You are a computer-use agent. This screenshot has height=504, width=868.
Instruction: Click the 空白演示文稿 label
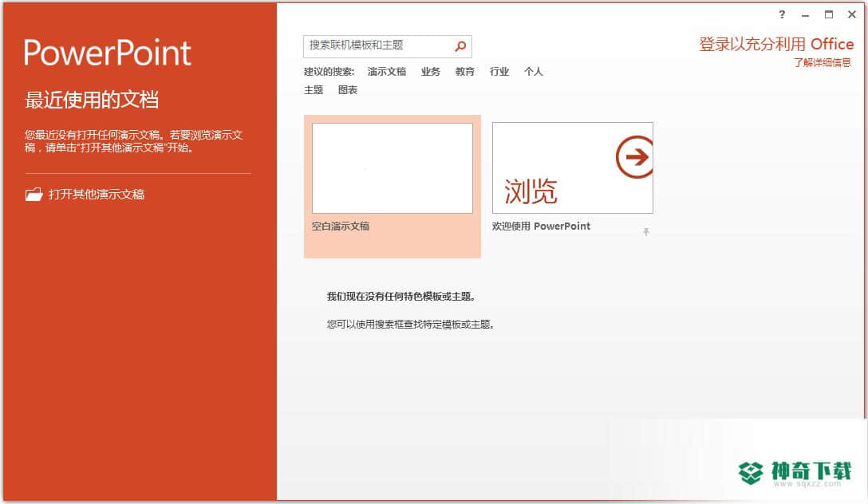tap(341, 226)
